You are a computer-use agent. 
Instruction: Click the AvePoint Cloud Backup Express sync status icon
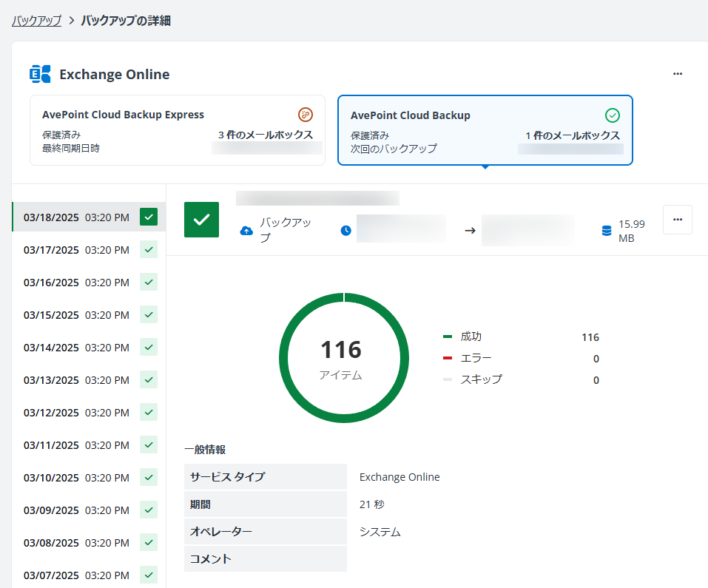pyautogui.click(x=306, y=115)
